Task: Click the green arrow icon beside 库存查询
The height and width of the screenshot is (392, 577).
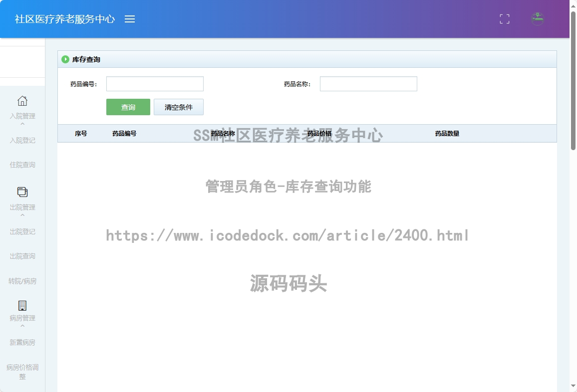Action: click(x=65, y=59)
